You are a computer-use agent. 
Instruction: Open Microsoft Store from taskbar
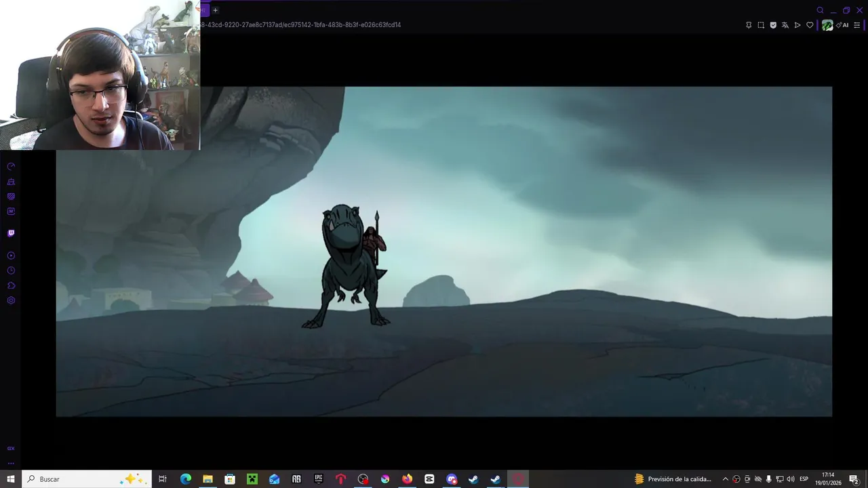(x=230, y=479)
